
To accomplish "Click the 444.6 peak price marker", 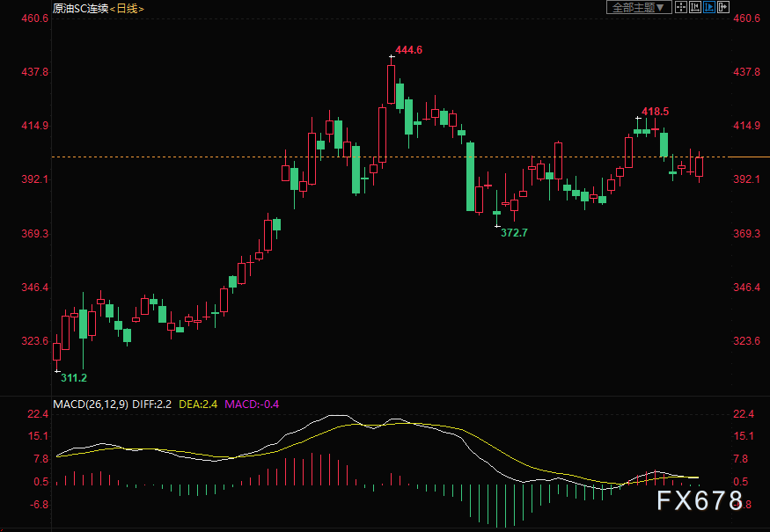I will tap(408, 50).
